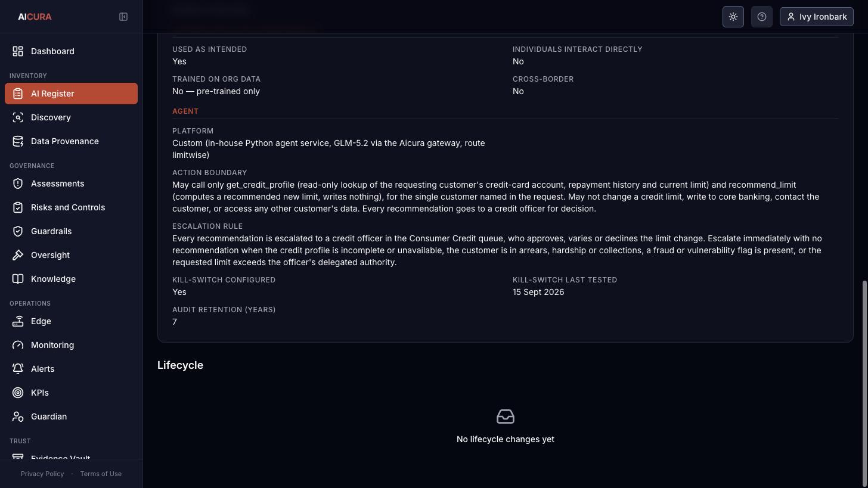
Task: Open Discovery section
Action: (x=71, y=117)
